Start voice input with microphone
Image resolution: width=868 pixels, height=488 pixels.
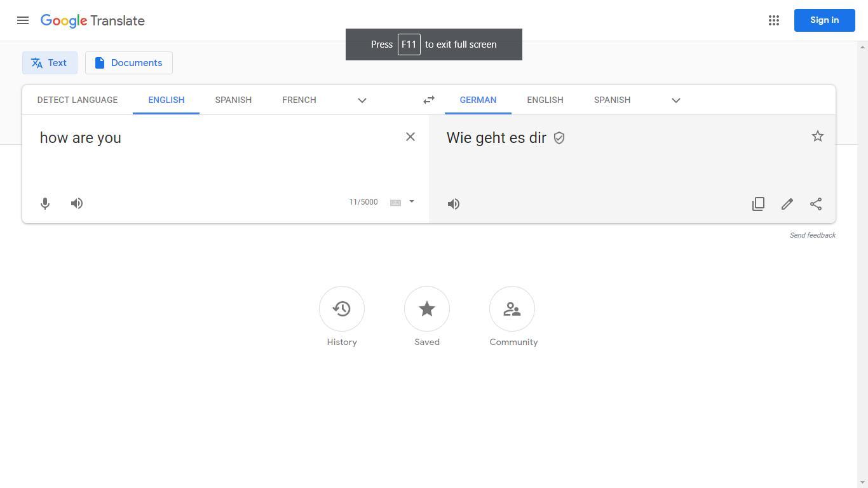(45, 203)
